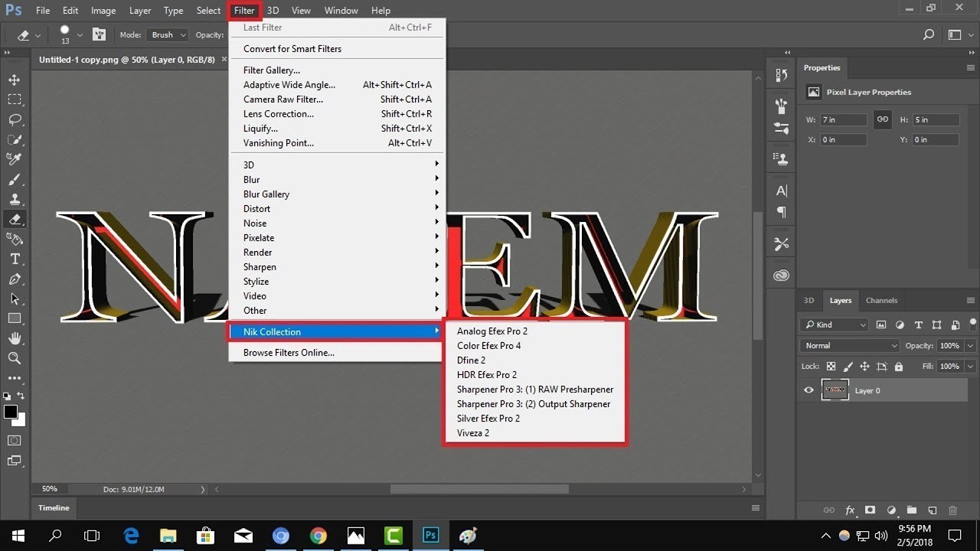This screenshot has height=551, width=980.
Task: Open the Fill dropdown arrow
Action: coord(969,367)
